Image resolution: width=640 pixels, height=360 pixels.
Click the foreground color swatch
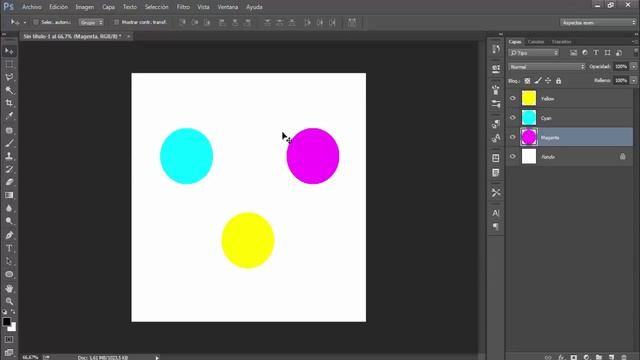pyautogui.click(x=6, y=321)
